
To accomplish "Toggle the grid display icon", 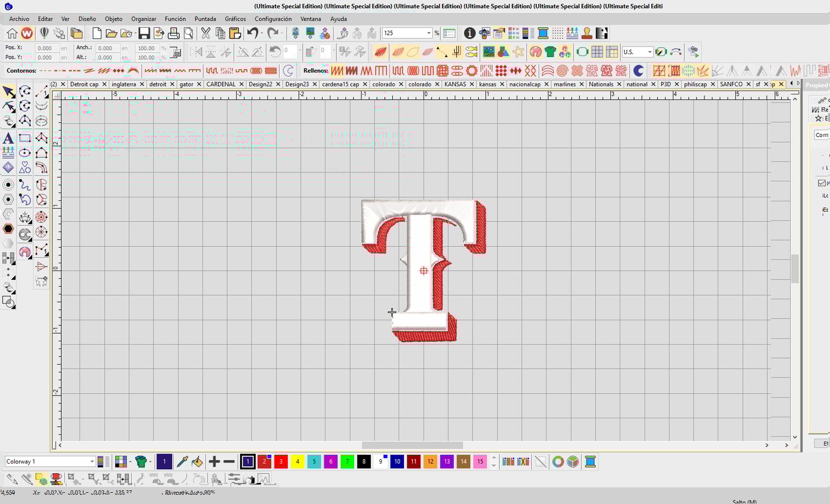I will pos(597,52).
